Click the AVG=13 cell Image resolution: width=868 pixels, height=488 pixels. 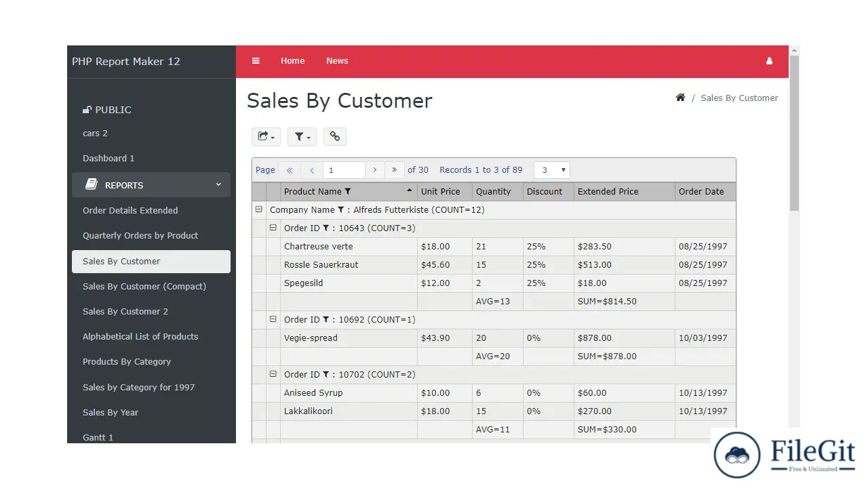click(498, 302)
